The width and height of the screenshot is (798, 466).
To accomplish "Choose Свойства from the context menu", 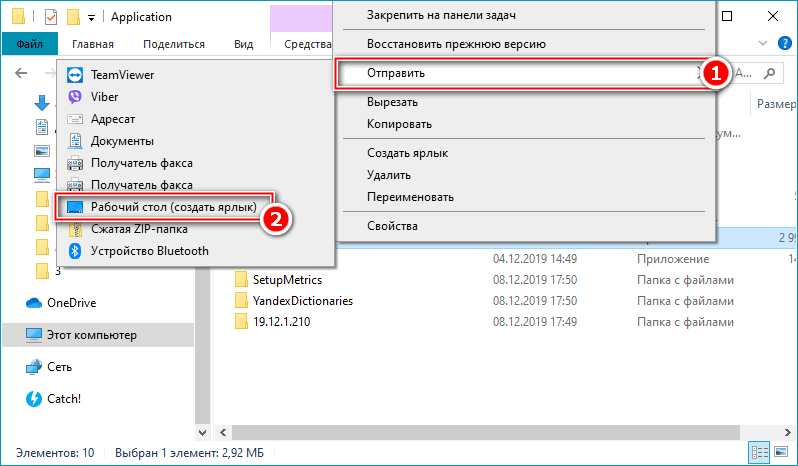I will pos(392,226).
